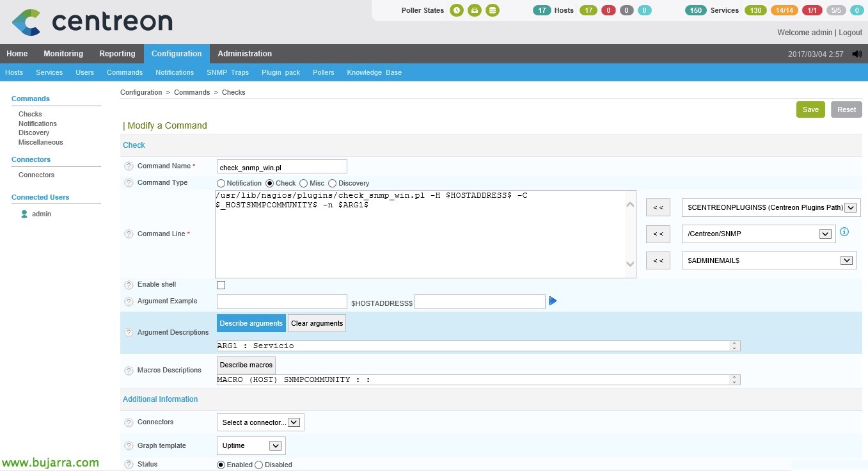The width and height of the screenshot is (868, 471).
Task: Click into the Command Line text area
Action: coord(425,234)
